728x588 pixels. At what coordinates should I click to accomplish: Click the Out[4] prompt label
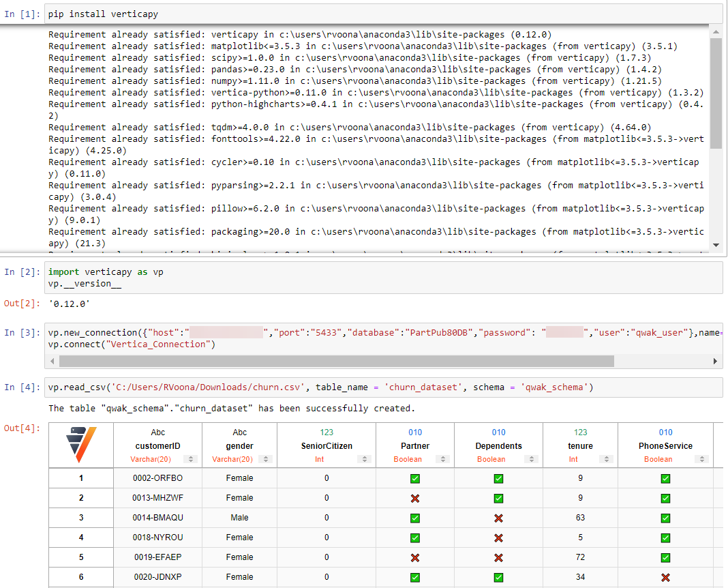[22, 428]
